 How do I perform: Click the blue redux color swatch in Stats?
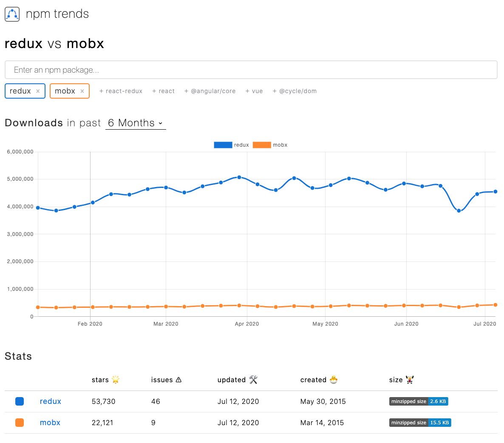point(20,401)
